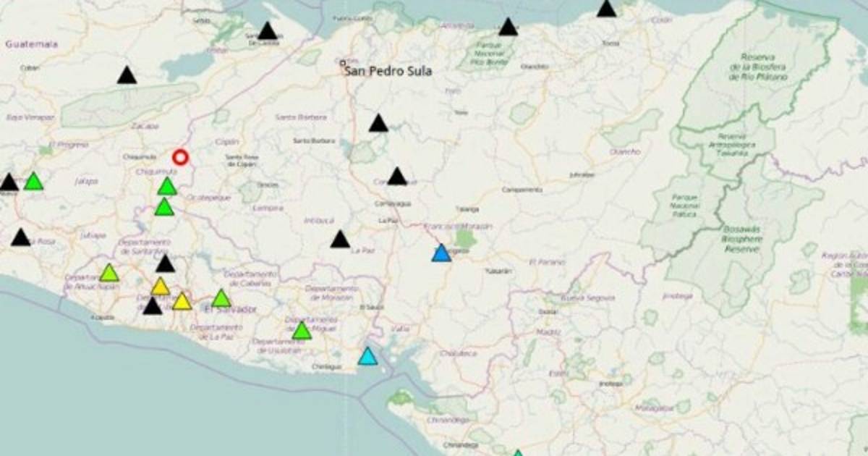Select the upper green triangle directly below Chiquimula
Image resolution: width=868 pixels, height=456 pixels.
click(167, 187)
